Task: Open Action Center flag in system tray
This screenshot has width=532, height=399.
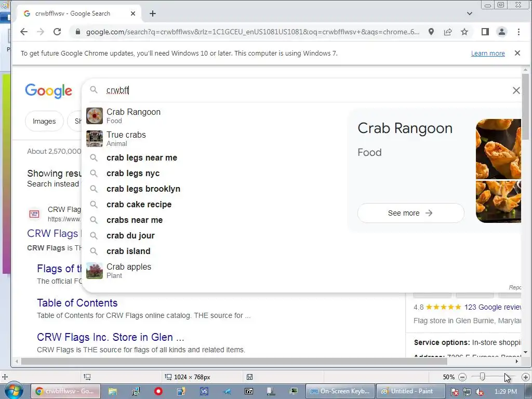Action: 454,392
